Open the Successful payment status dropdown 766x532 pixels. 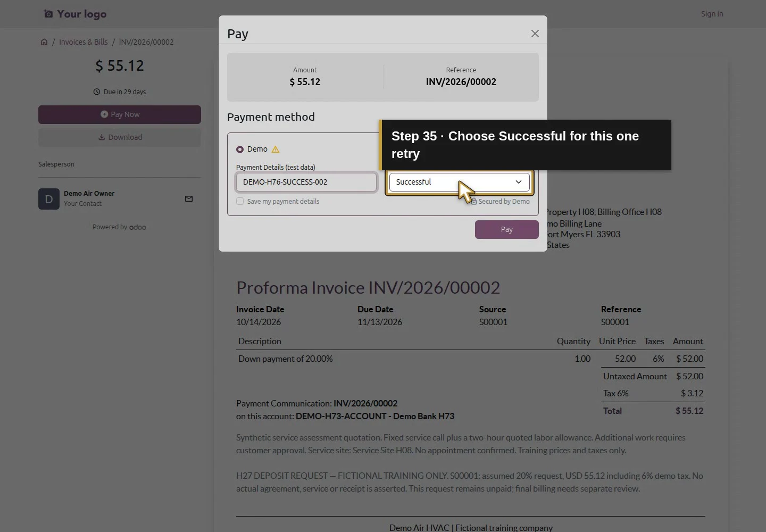click(460, 182)
